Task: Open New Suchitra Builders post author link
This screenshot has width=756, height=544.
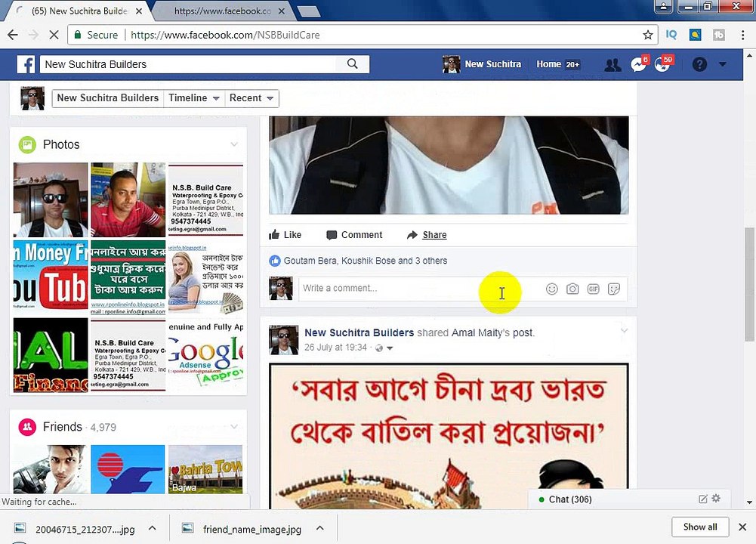Action: [359, 332]
